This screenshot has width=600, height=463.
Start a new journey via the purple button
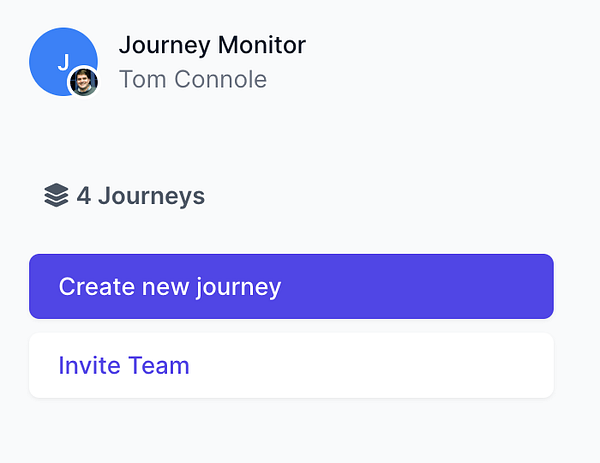click(291, 287)
